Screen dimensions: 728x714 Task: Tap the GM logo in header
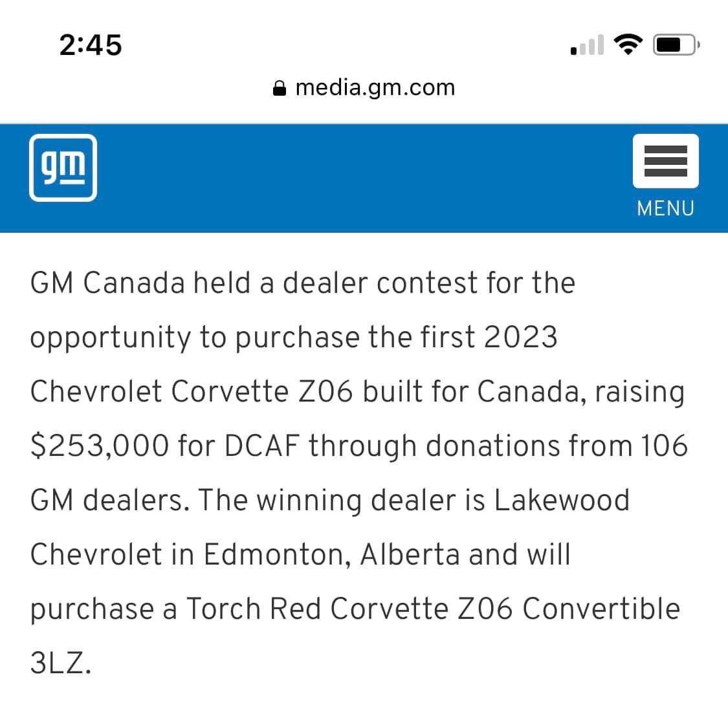pyautogui.click(x=63, y=168)
